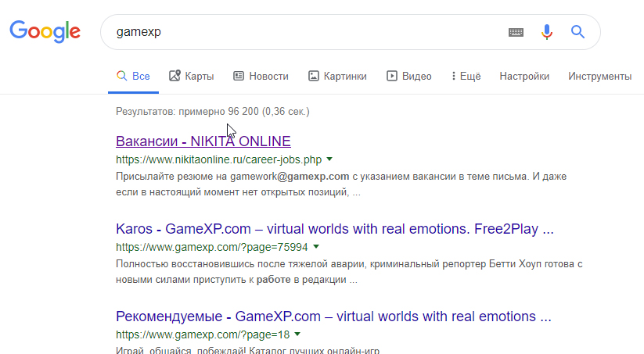Viewport: 644px width, 354px height.
Task: Open Инструменты search tools
Action: [599, 76]
